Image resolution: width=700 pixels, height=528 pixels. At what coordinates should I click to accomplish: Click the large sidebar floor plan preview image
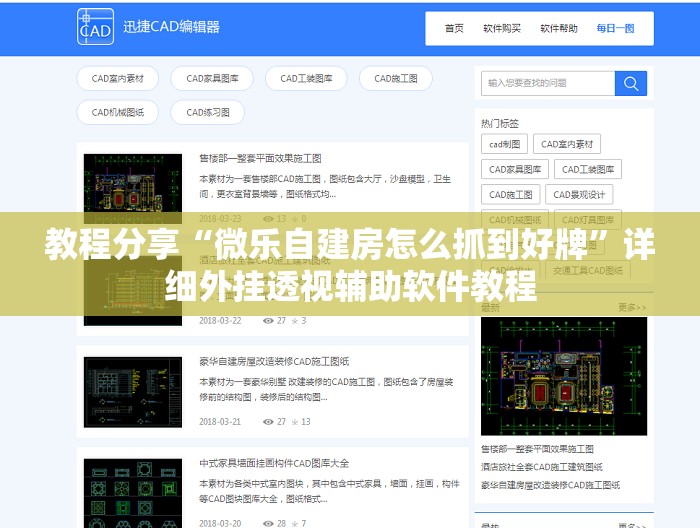tap(564, 376)
